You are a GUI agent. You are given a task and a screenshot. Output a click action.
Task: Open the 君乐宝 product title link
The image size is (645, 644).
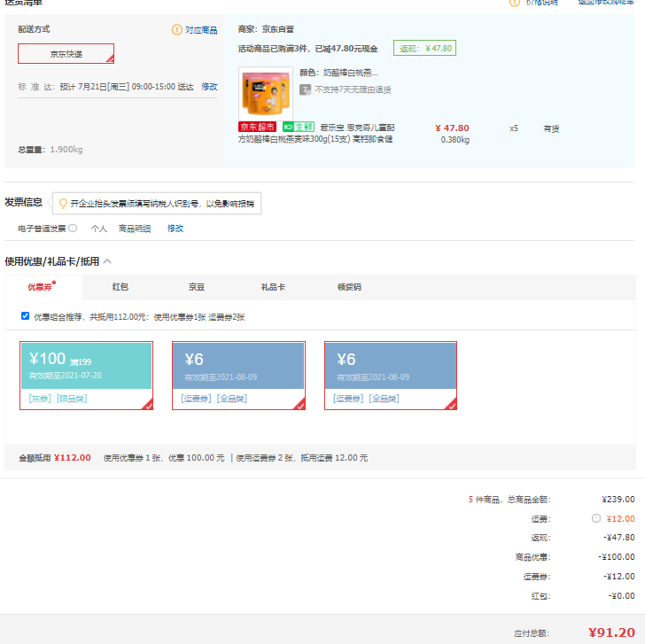(x=316, y=133)
